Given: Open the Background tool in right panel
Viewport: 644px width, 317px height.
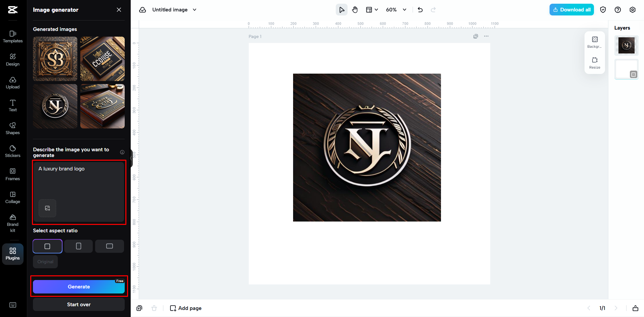Looking at the screenshot, I should tap(595, 42).
